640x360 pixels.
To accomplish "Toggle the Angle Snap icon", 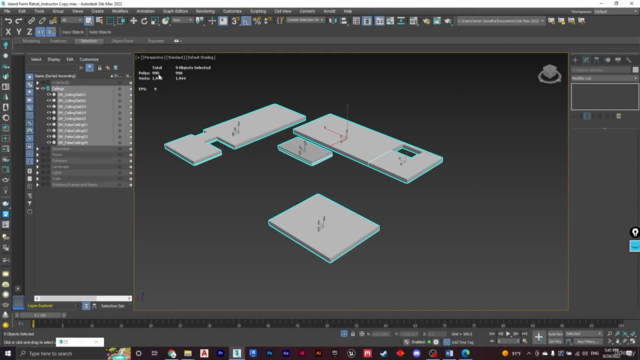I will [x=246, y=21].
